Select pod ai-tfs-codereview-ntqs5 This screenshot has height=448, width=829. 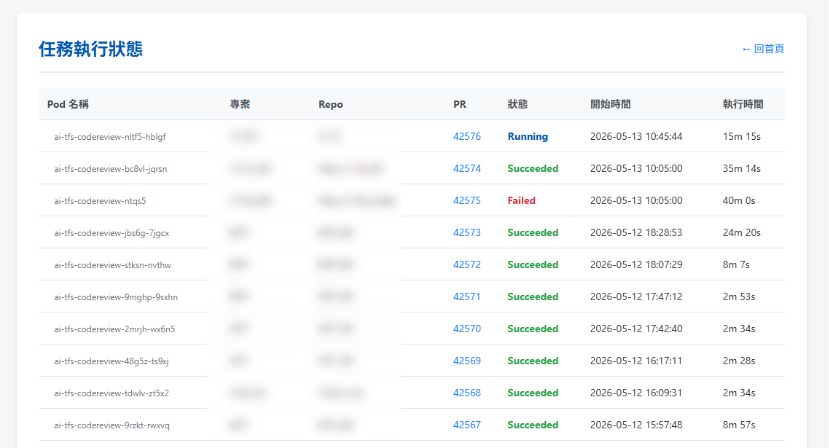pos(100,200)
